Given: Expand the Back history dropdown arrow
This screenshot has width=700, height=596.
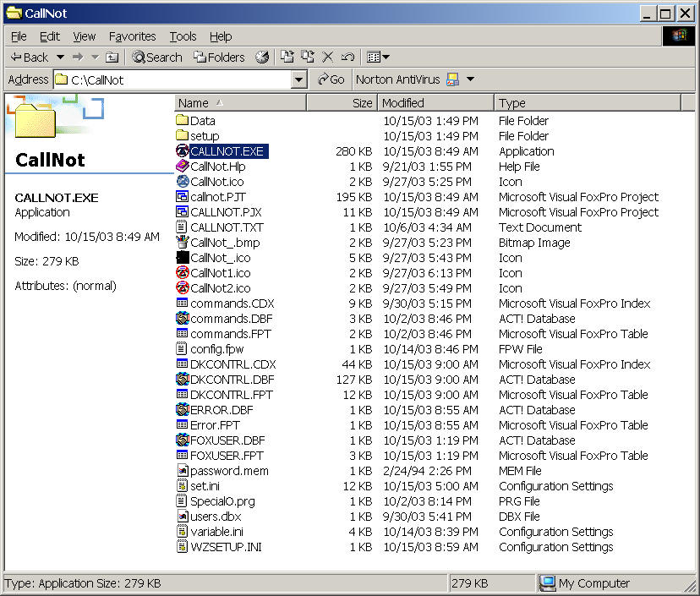Looking at the screenshot, I should 60,57.
